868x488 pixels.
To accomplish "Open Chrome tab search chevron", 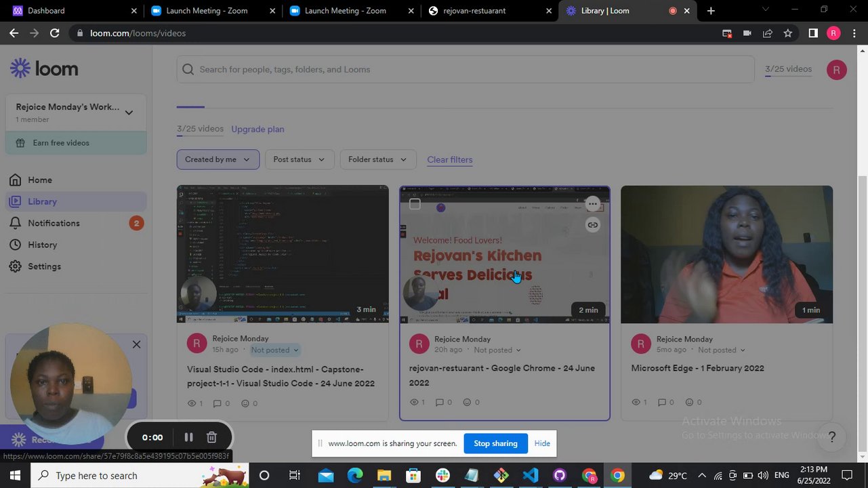I will [x=766, y=10].
